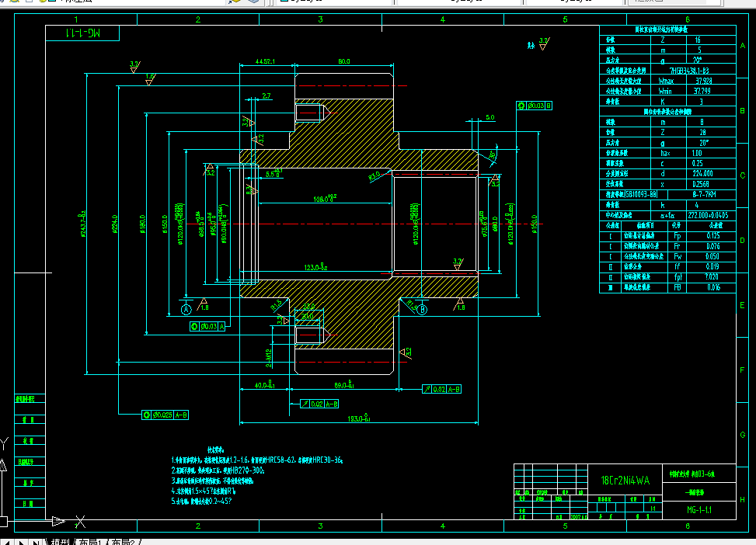This screenshot has height=545, width=756.
Task: Select the 69.0 dimension text
Action: pyautogui.click(x=343, y=385)
